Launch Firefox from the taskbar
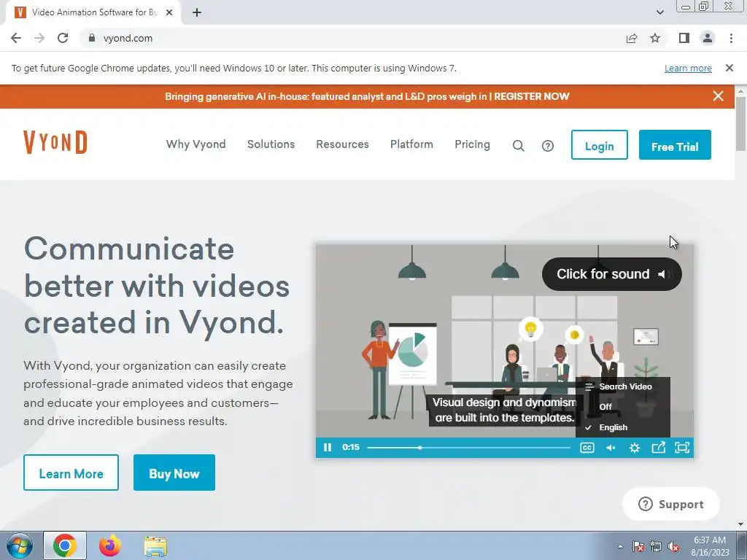This screenshot has height=560, width=747. pyautogui.click(x=110, y=545)
